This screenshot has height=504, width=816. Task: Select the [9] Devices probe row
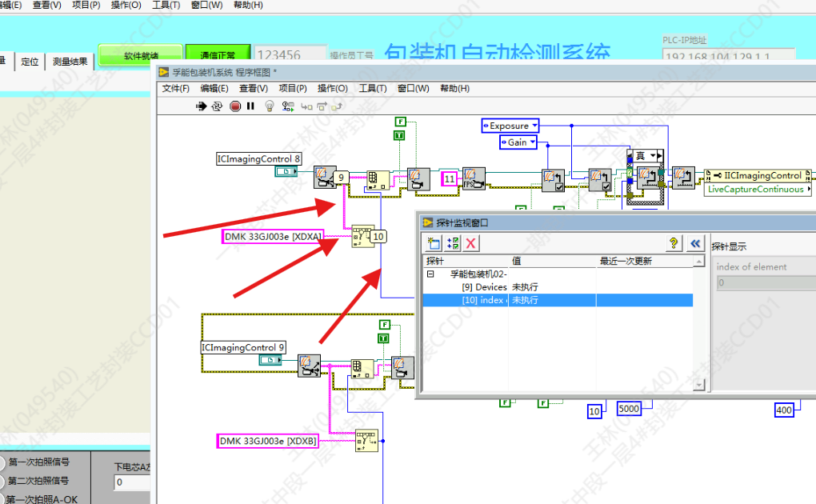tap(558, 287)
